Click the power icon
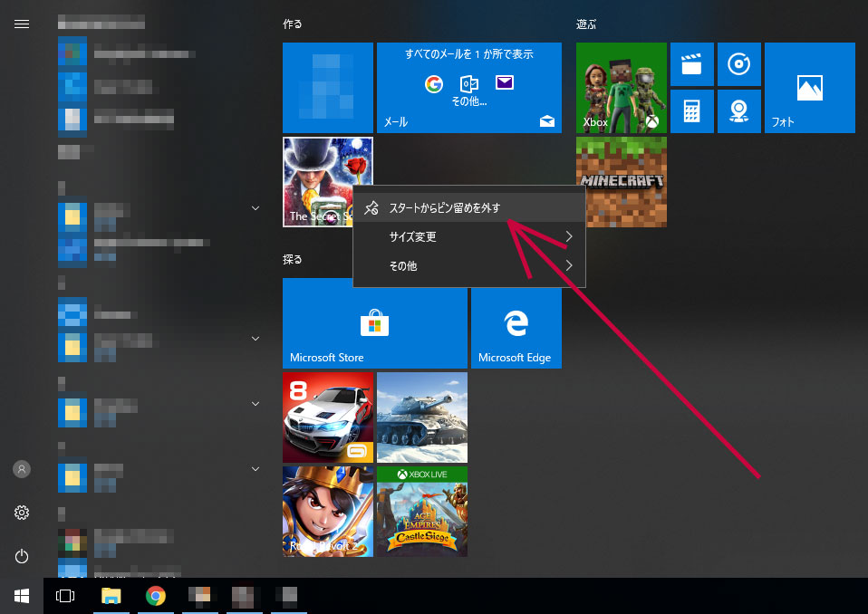The image size is (868, 614). tap(22, 556)
